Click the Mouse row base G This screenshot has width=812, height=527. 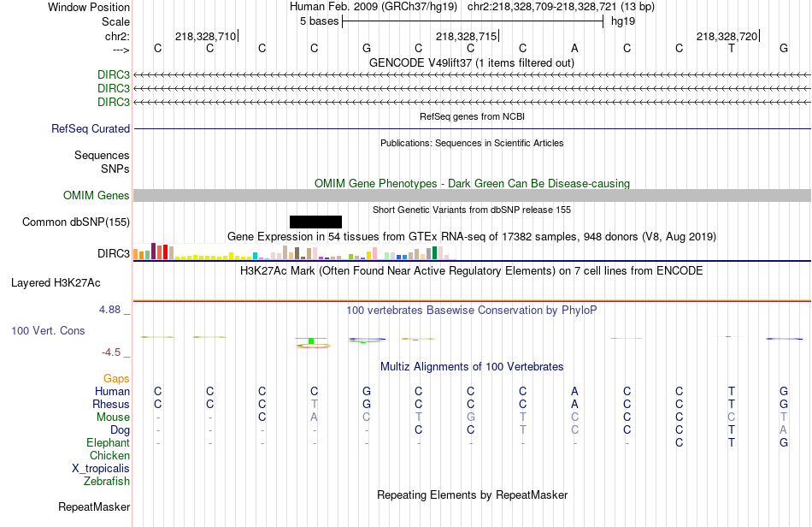[471, 417]
